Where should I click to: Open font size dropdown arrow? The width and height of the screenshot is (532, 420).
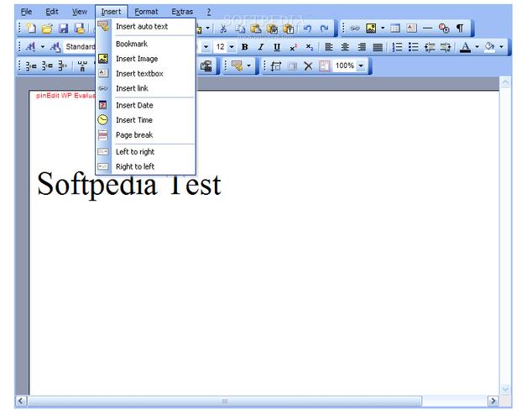232,47
